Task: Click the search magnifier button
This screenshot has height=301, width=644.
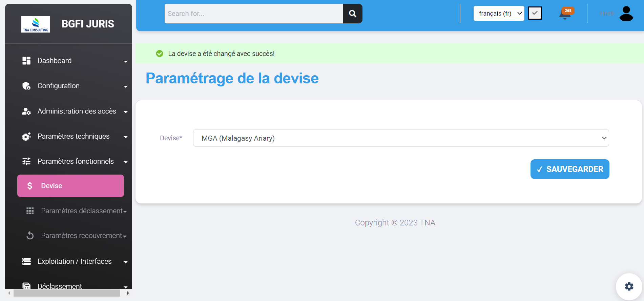Action: [x=352, y=14]
